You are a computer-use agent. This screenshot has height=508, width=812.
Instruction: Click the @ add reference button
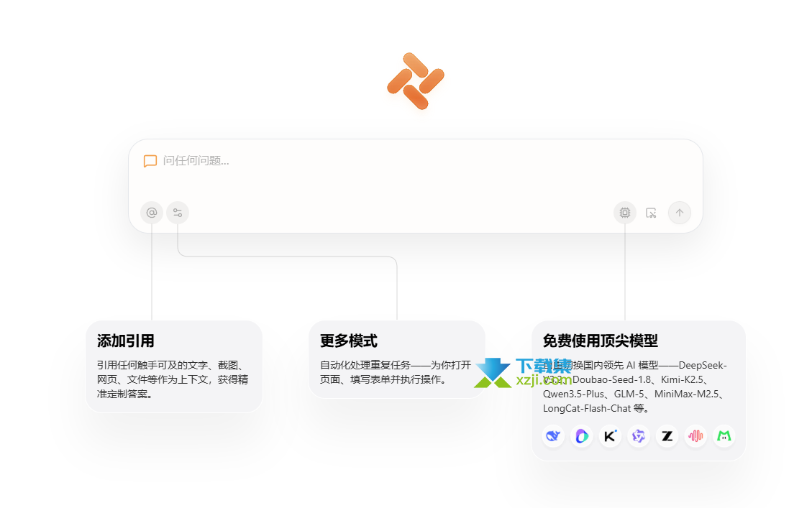(152, 213)
